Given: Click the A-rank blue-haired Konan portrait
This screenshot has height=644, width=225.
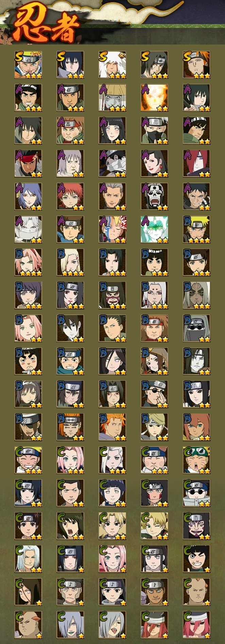Looking at the screenshot, I should [28, 197].
